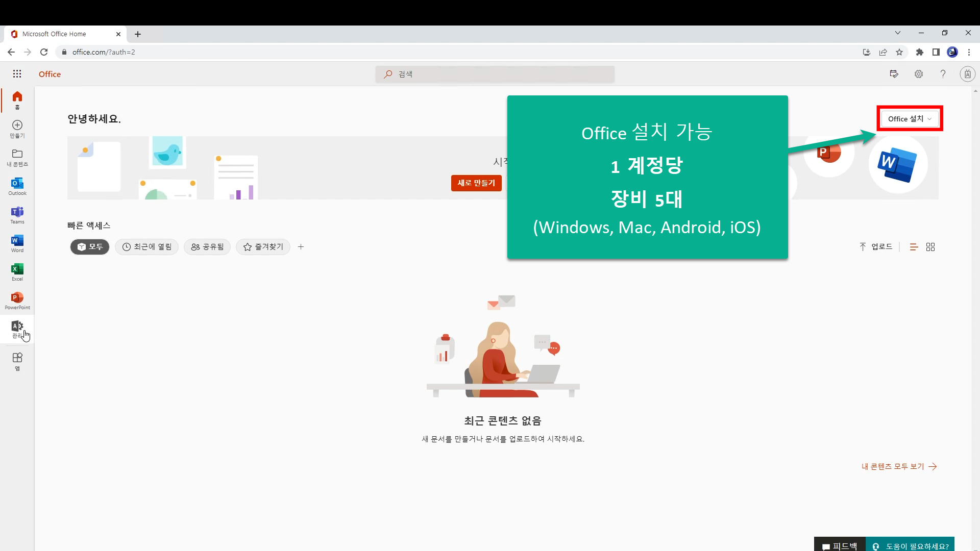Open help question mark icon

(943, 74)
